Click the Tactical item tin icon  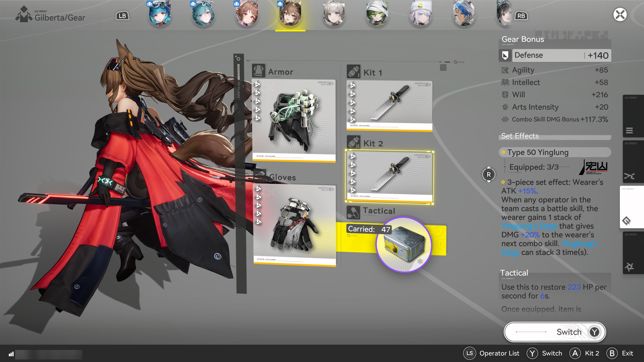404,244
